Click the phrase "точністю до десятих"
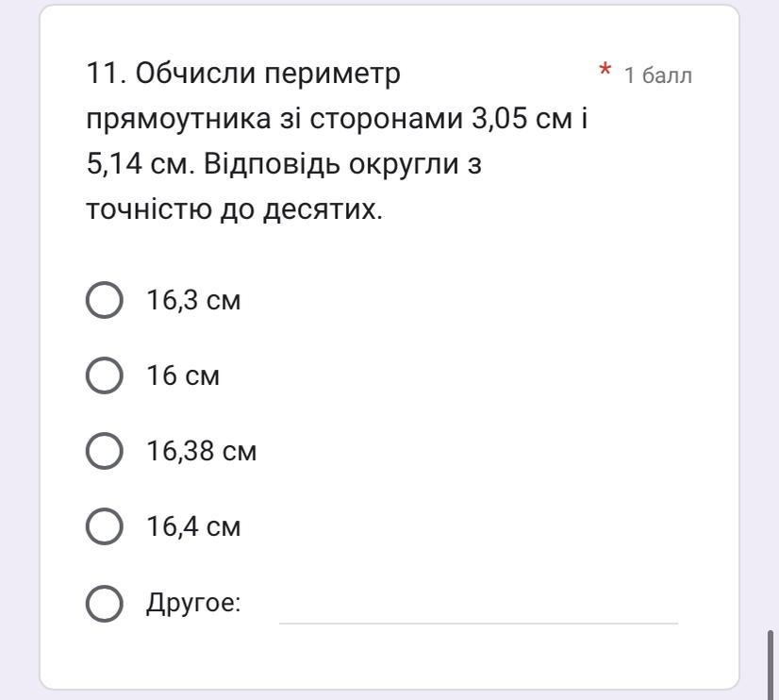 (x=234, y=209)
